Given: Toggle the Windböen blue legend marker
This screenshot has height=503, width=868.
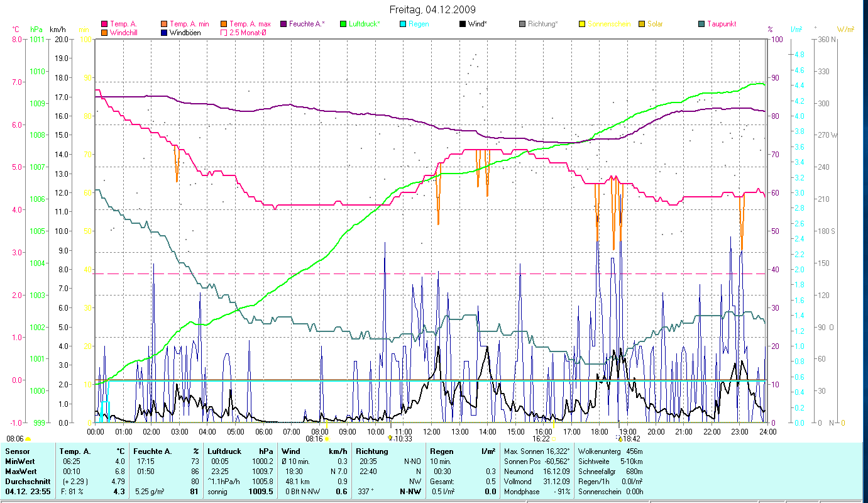Looking at the screenshot, I should click(165, 33).
